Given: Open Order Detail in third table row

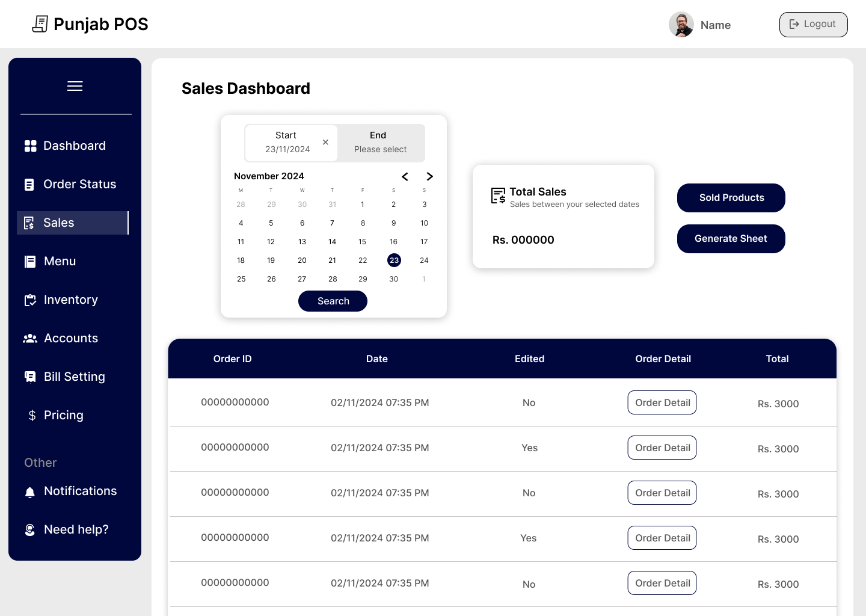Looking at the screenshot, I should [662, 493].
